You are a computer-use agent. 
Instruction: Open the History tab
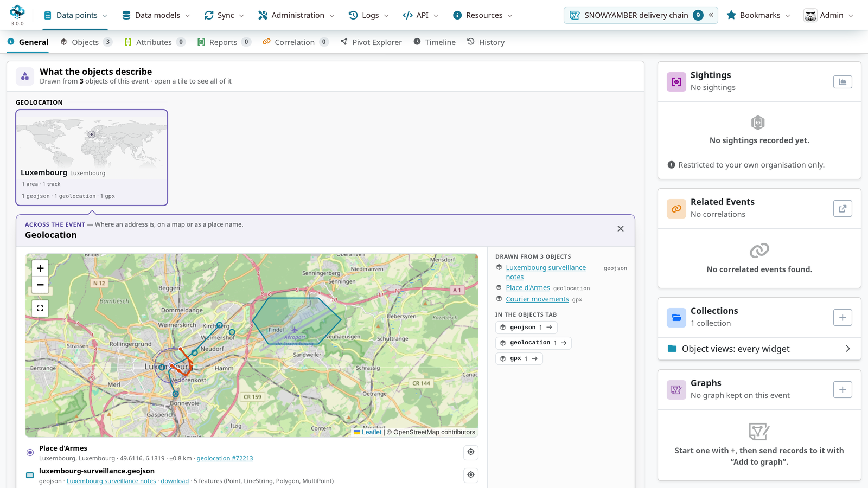click(x=486, y=42)
